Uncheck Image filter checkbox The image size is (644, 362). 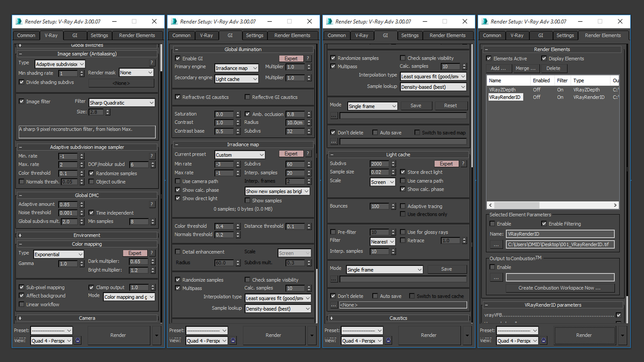(21, 101)
